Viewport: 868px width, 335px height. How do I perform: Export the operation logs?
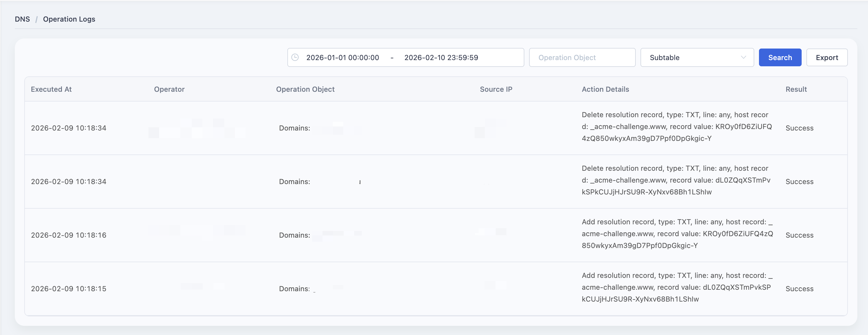[x=827, y=57]
